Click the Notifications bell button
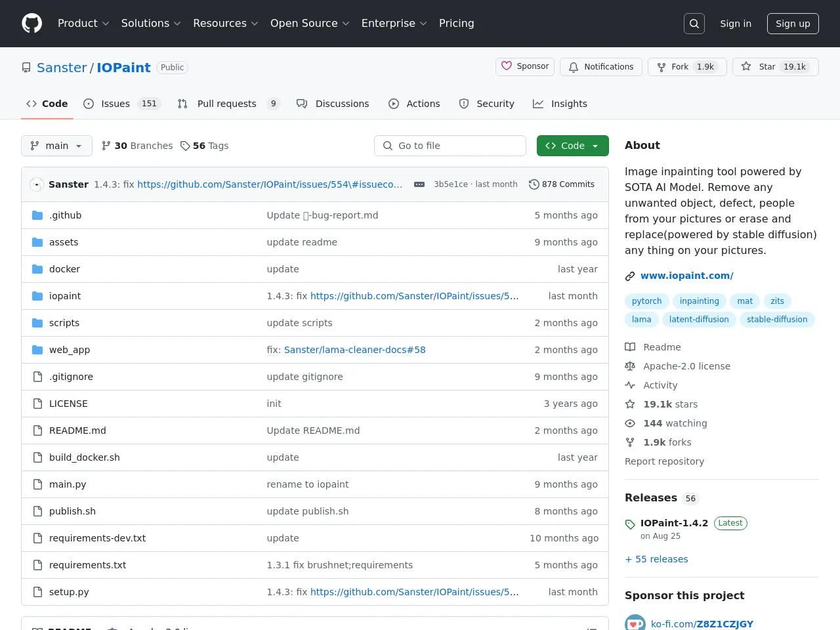The image size is (840, 630). point(601,67)
